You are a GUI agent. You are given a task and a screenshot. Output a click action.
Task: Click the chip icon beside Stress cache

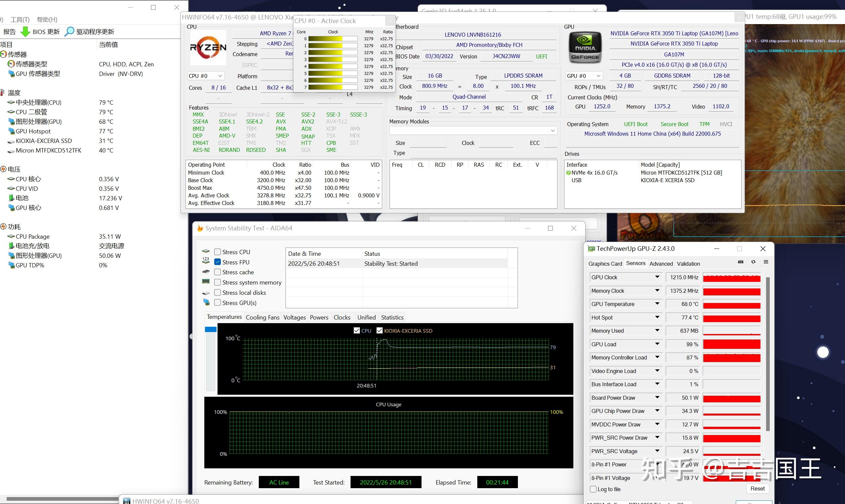(206, 272)
